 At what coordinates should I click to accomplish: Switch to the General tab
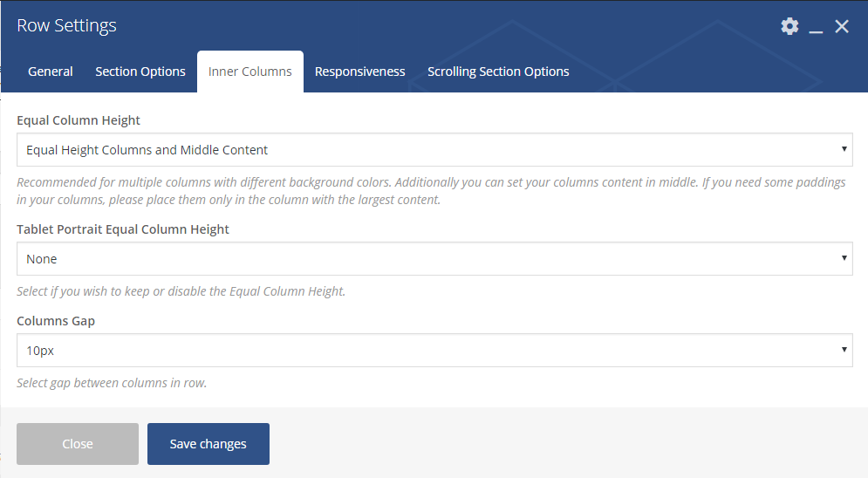click(51, 72)
